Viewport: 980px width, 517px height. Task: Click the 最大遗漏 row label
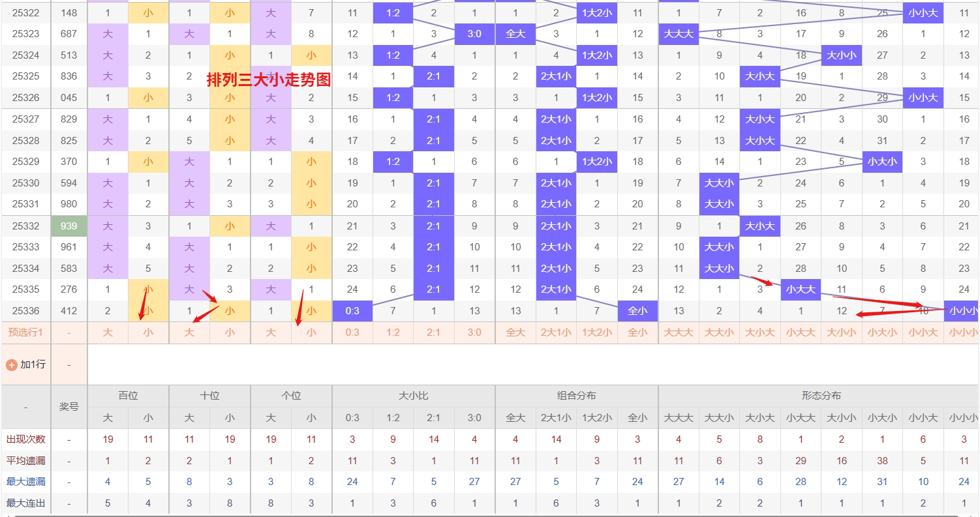coord(25,482)
